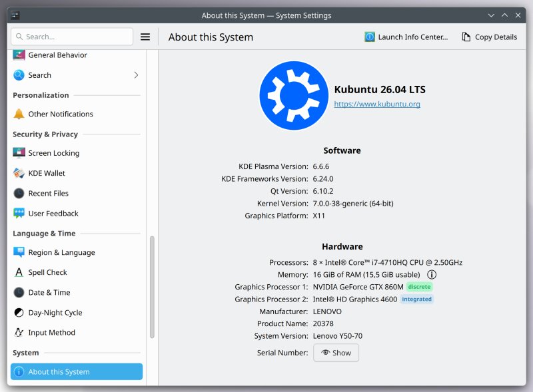Click the Kubuntu gear logo
The width and height of the screenshot is (533, 392).
[294, 95]
